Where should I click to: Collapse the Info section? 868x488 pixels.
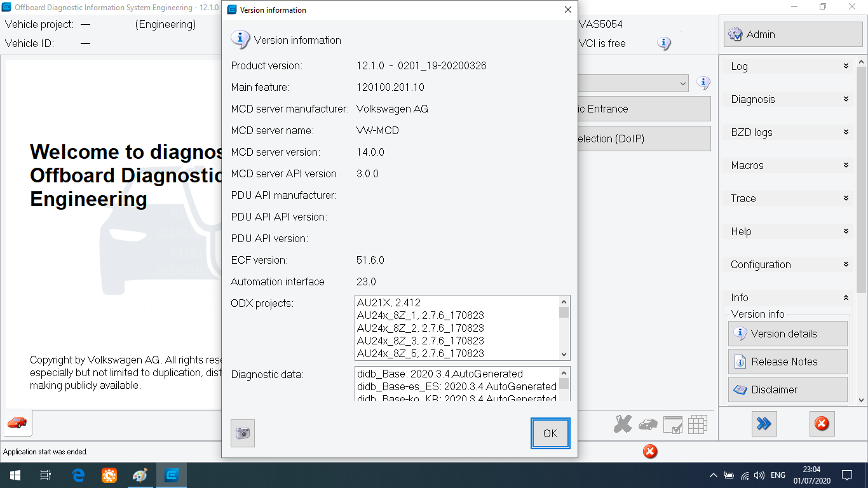tap(788, 297)
